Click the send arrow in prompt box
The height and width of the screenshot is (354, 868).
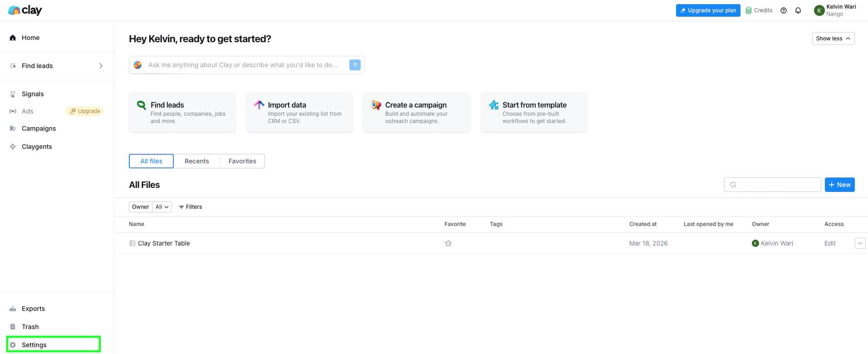pos(355,65)
